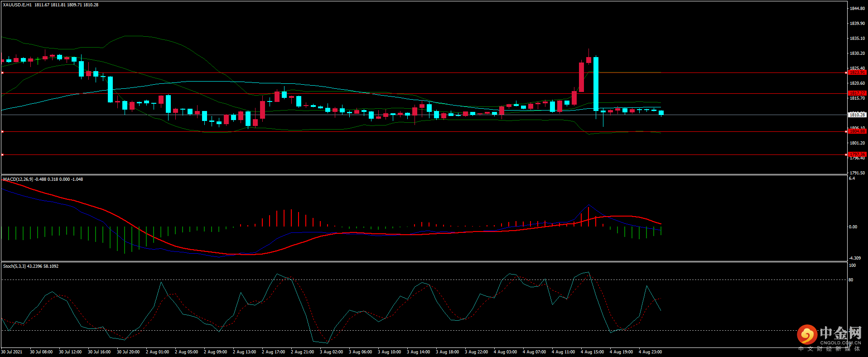The height and width of the screenshot is (357, 868).
Task: Click the 1835.10 price axis label
Action: 857,39
